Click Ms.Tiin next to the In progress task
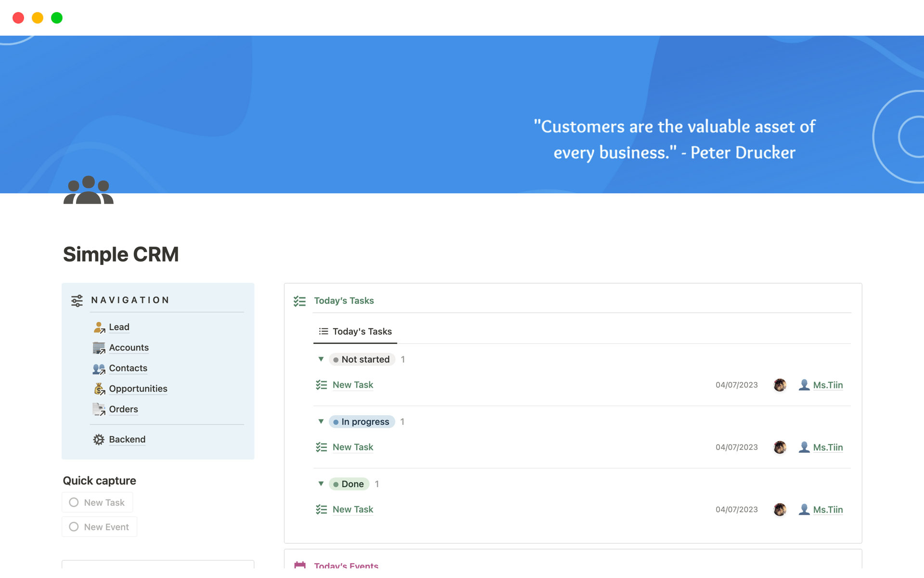 click(x=828, y=447)
